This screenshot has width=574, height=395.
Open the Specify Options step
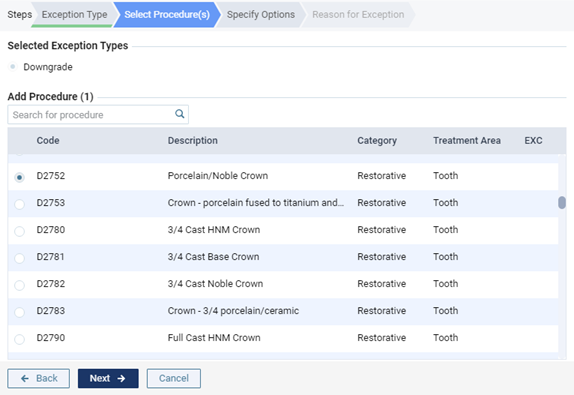tap(261, 15)
